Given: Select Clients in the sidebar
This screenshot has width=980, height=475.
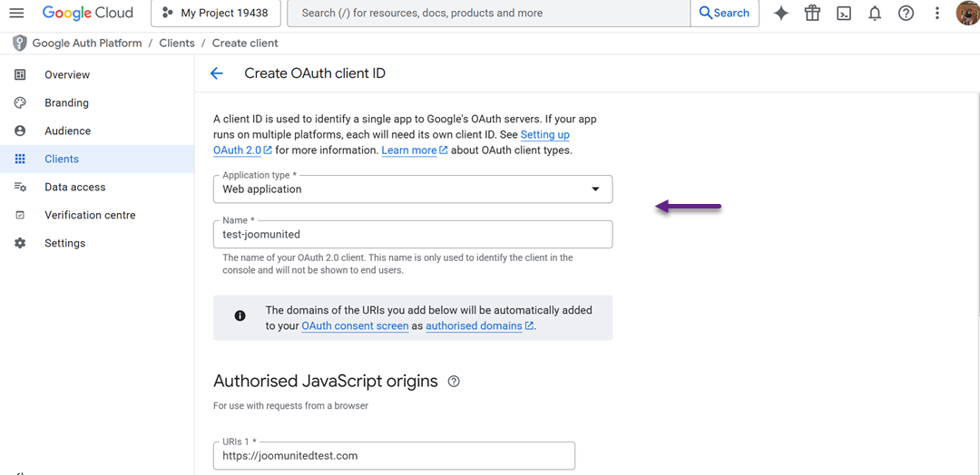Looking at the screenshot, I should pyautogui.click(x=97, y=160).
